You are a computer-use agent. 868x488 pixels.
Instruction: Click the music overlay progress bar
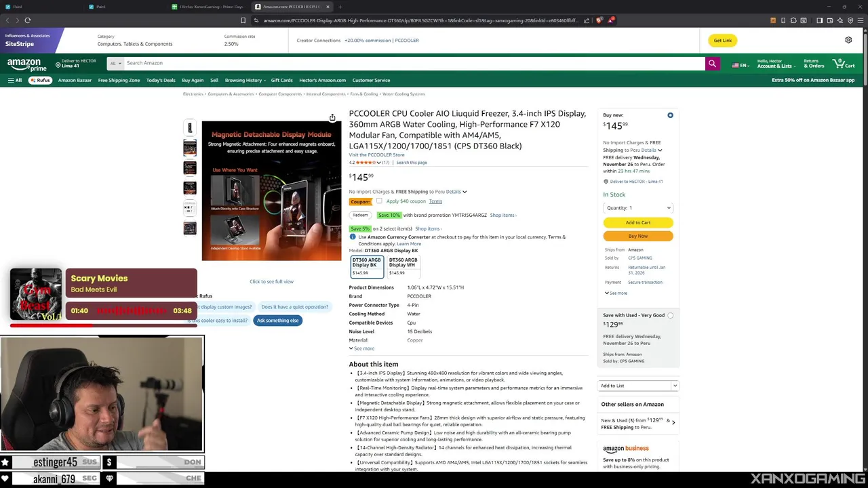coord(103,325)
